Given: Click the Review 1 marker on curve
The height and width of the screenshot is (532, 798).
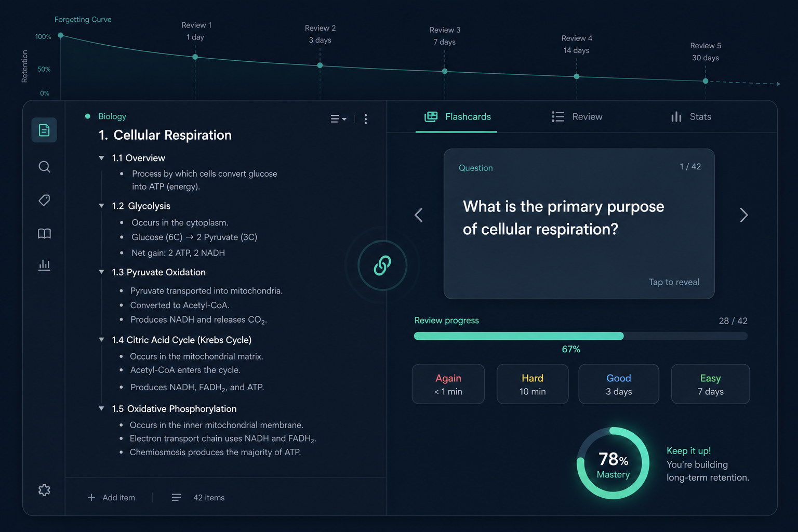Looking at the screenshot, I should click(x=195, y=57).
